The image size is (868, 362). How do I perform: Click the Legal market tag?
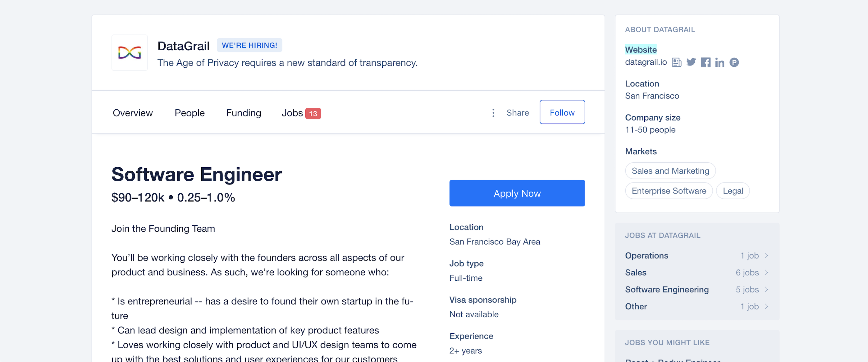click(x=733, y=190)
